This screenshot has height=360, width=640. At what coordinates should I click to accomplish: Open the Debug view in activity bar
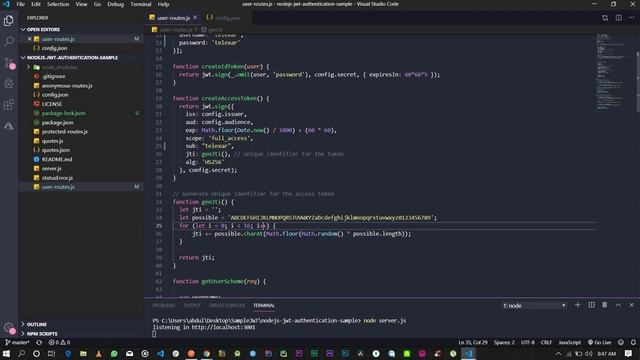coord(9,84)
